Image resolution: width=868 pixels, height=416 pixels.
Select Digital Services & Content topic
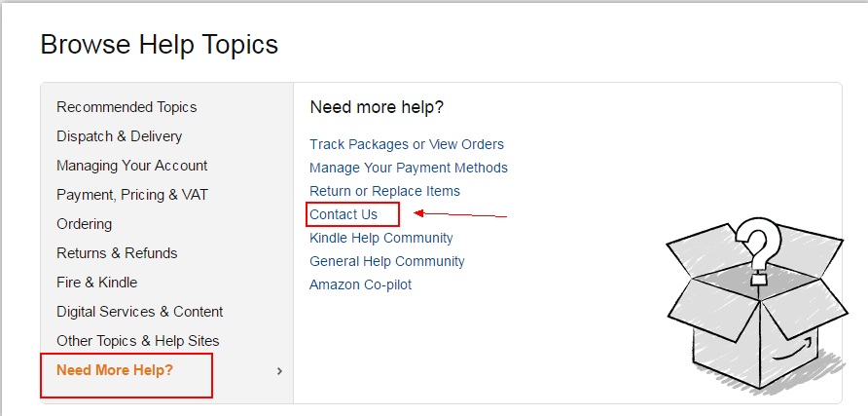(x=139, y=312)
